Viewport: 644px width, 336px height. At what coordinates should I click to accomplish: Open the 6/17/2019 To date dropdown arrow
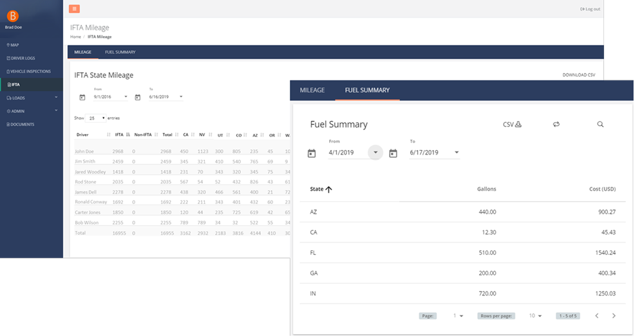(x=457, y=153)
